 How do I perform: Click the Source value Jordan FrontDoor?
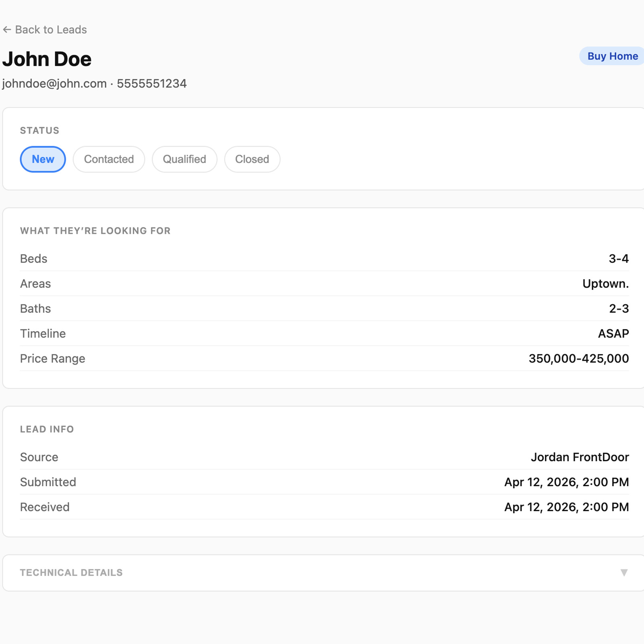tap(580, 457)
